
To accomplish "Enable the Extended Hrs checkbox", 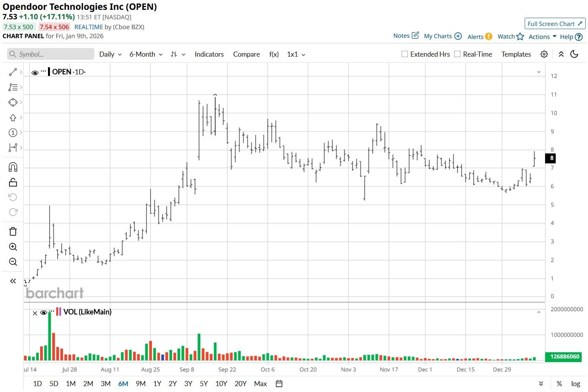I will click(404, 54).
